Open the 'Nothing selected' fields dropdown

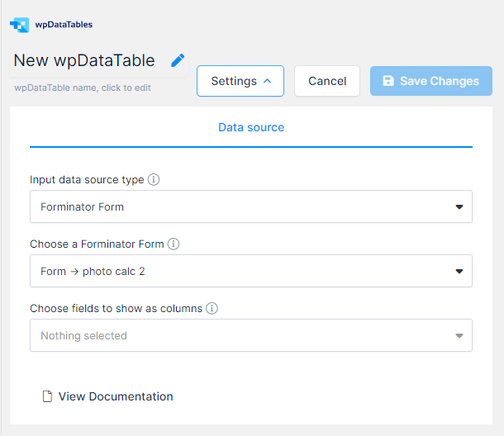(251, 335)
